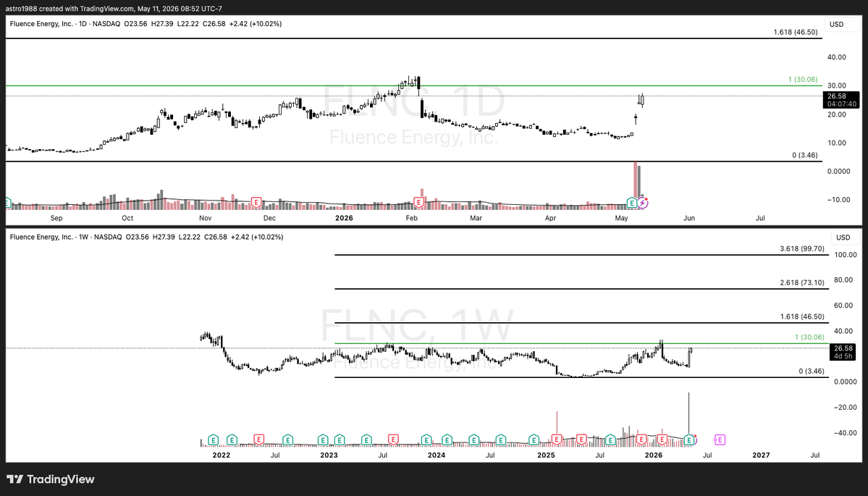Click the purple lightning event icon on daily chart
The height and width of the screenshot is (496, 868).
click(x=642, y=203)
